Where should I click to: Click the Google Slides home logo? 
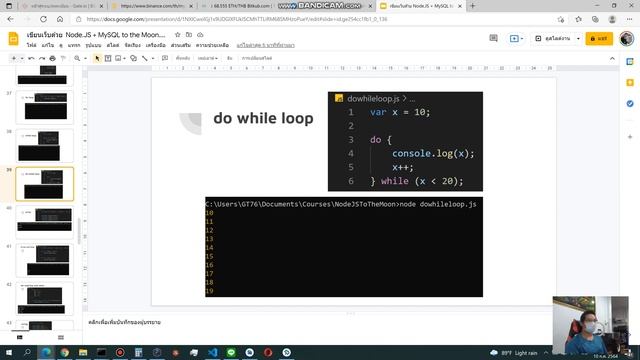click(x=13, y=39)
